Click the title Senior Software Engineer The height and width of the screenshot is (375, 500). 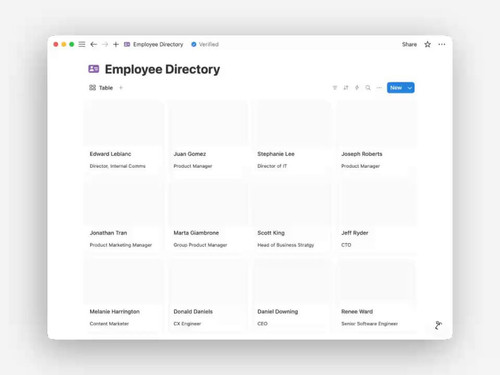pyautogui.click(x=369, y=324)
